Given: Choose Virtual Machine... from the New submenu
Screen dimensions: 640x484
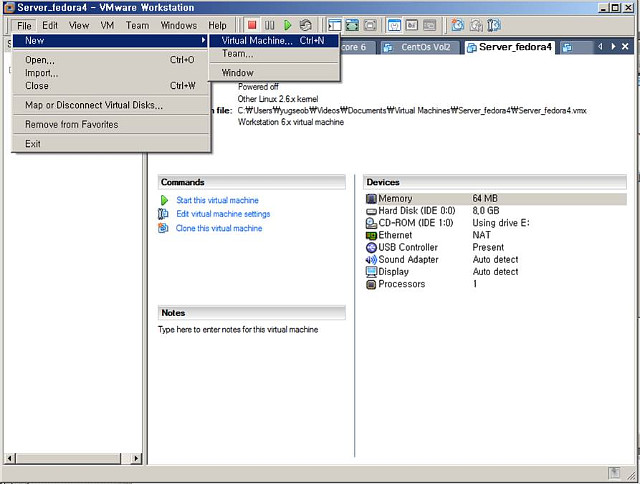Looking at the screenshot, I should click(273, 40).
